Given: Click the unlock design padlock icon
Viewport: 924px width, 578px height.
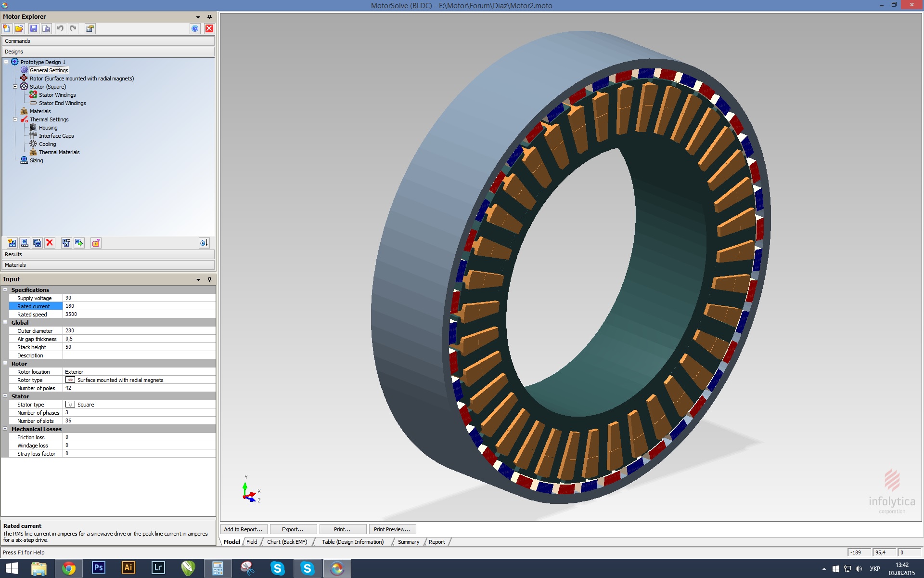Looking at the screenshot, I should pyautogui.click(x=96, y=243).
